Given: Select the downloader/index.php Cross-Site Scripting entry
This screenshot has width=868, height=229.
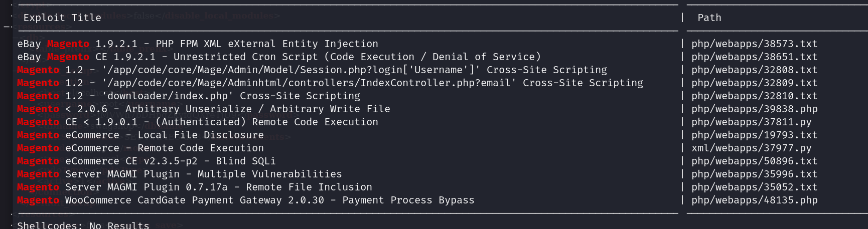Looking at the screenshot, I should 188,96.
